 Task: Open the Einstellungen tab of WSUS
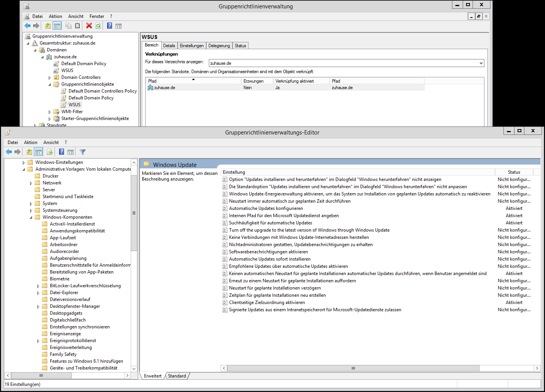tap(192, 46)
